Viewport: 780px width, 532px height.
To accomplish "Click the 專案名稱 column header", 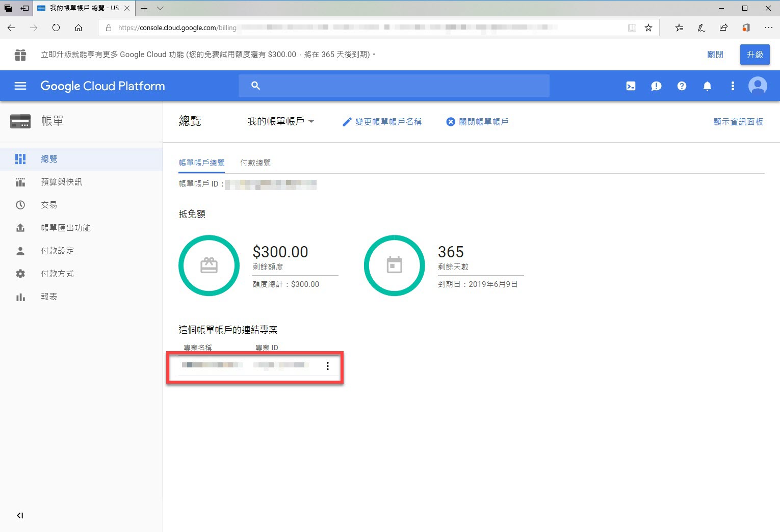I will click(x=198, y=348).
